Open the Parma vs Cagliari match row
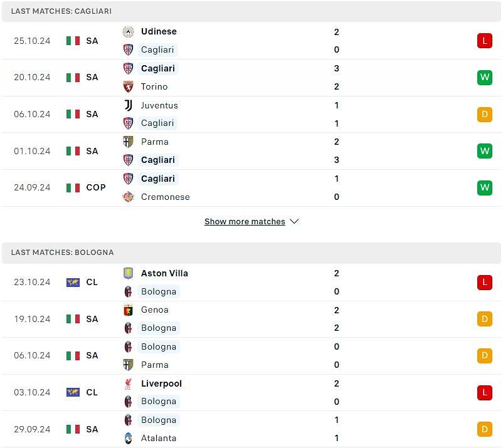 coord(251,151)
